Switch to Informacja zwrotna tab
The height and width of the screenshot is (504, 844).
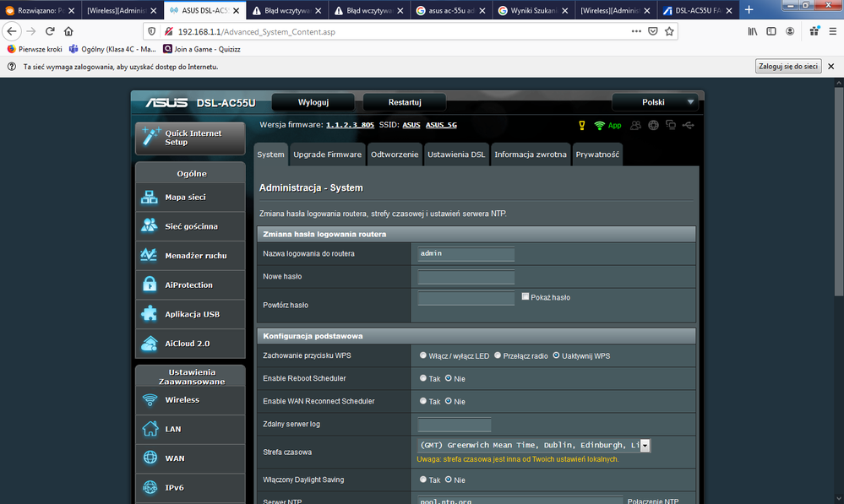coord(531,154)
